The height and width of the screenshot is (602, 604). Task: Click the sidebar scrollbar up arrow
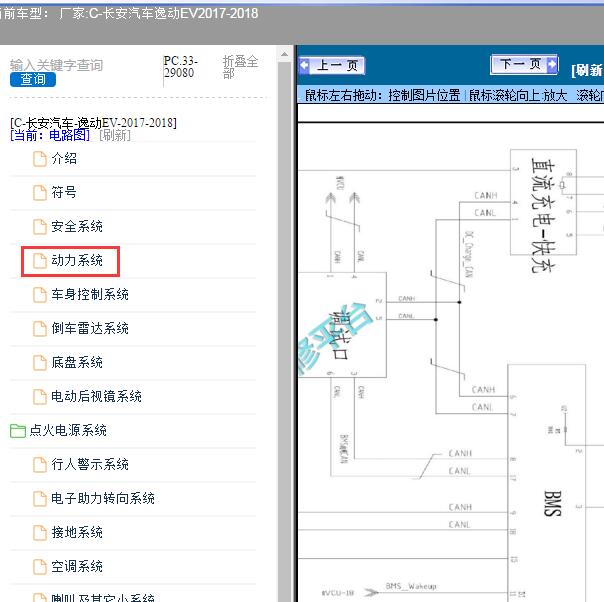click(284, 54)
